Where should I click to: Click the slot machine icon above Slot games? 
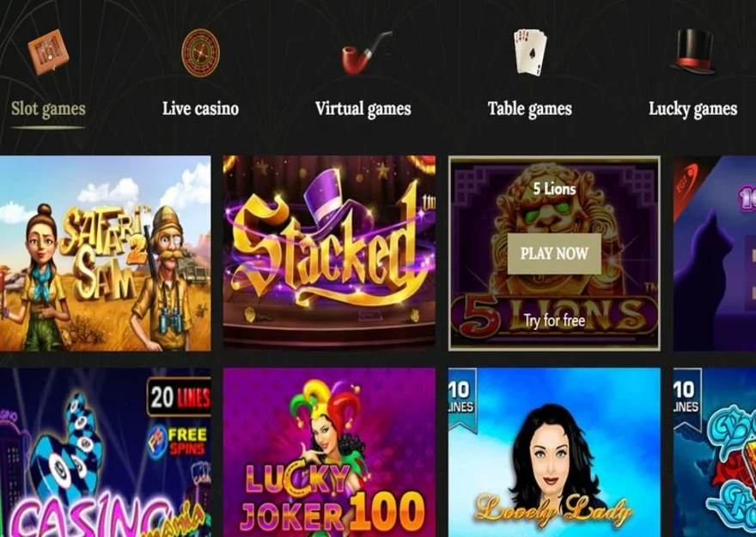(48, 52)
